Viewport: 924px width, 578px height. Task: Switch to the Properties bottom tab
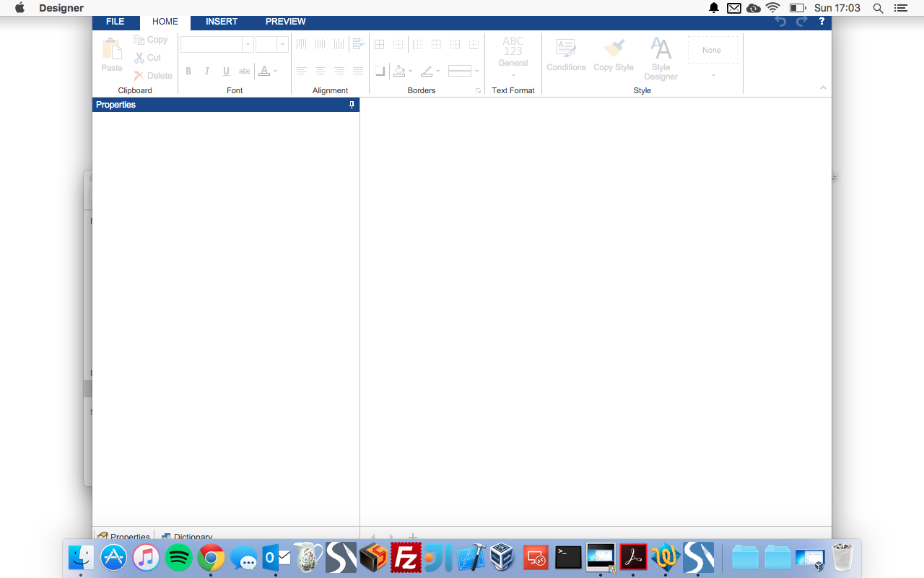point(123,538)
